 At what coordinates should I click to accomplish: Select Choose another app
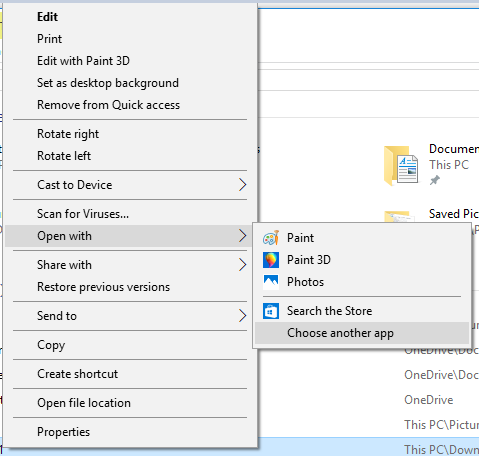(x=362, y=333)
